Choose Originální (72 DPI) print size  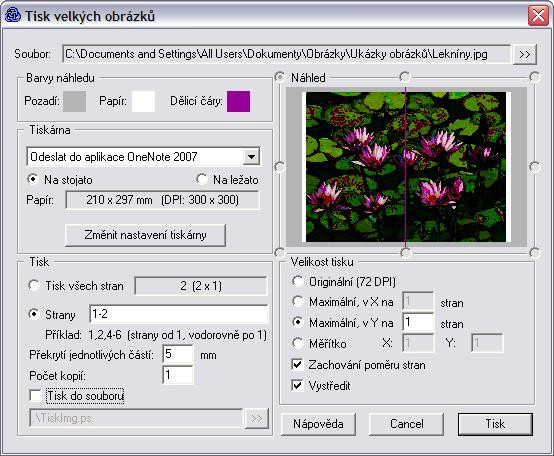click(x=297, y=282)
